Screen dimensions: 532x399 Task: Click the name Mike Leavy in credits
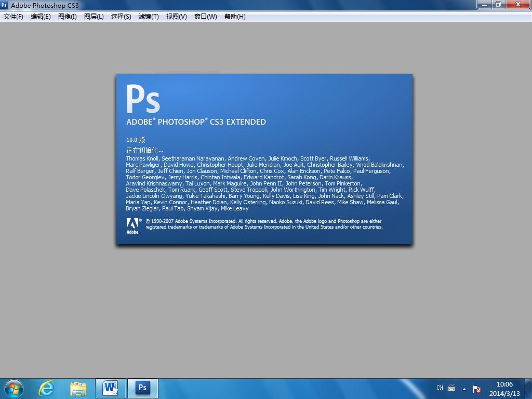[x=234, y=208]
